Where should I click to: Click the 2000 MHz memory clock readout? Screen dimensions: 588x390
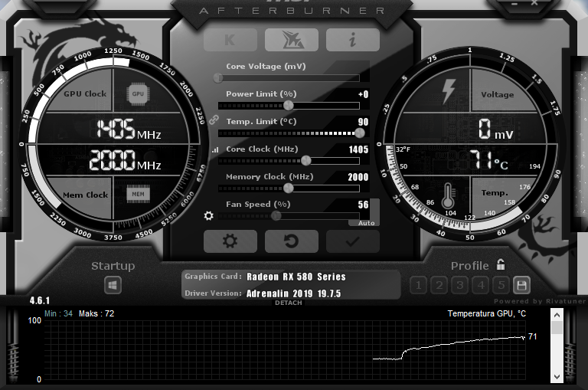pos(126,160)
